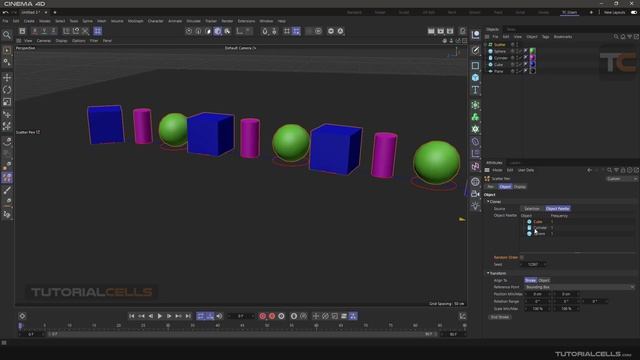The image size is (640, 360).
Task: Select the Brush paint tool in left toolbar
Action: click(x=7, y=190)
